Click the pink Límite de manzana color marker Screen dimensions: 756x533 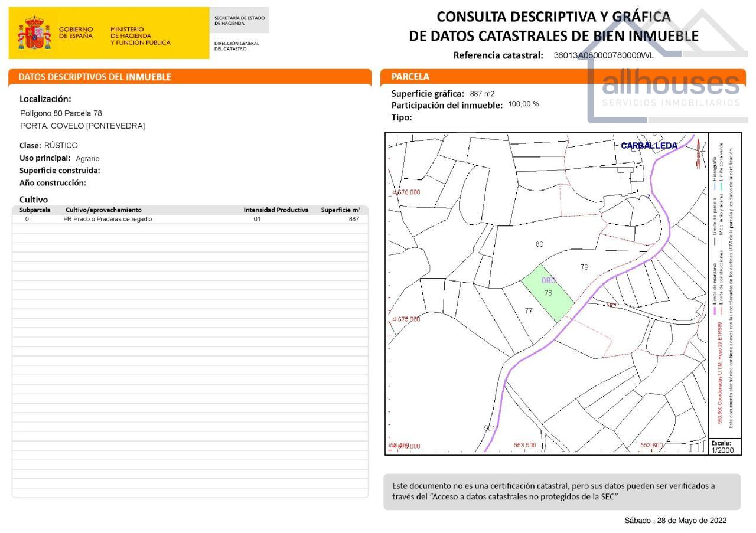[715, 311]
